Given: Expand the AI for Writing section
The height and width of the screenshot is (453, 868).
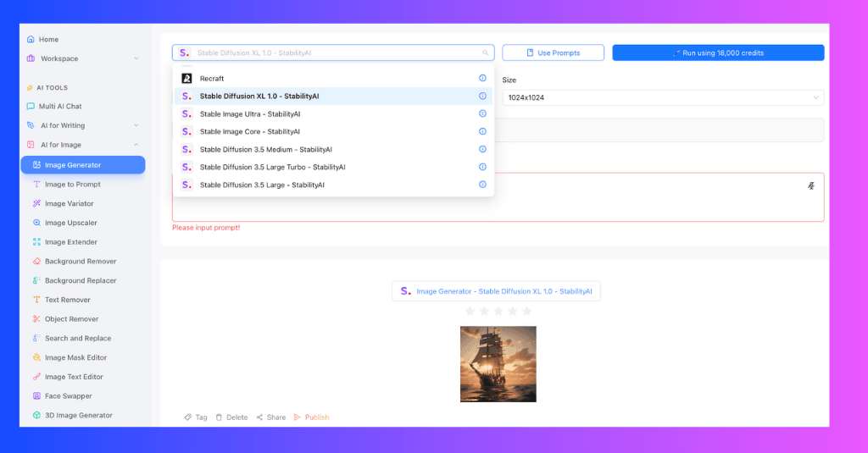Looking at the screenshot, I should click(136, 125).
